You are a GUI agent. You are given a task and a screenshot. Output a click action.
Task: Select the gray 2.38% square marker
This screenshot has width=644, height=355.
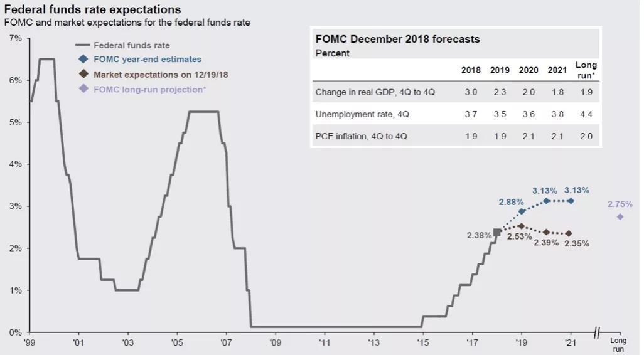[x=497, y=233]
